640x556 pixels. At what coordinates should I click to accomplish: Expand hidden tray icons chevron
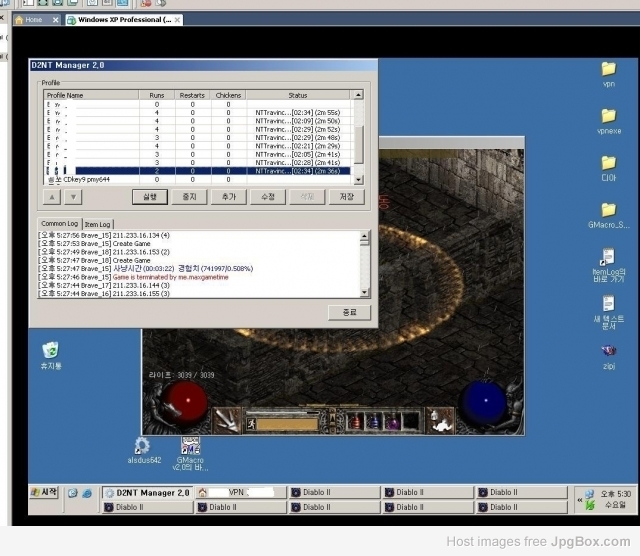coord(579,500)
